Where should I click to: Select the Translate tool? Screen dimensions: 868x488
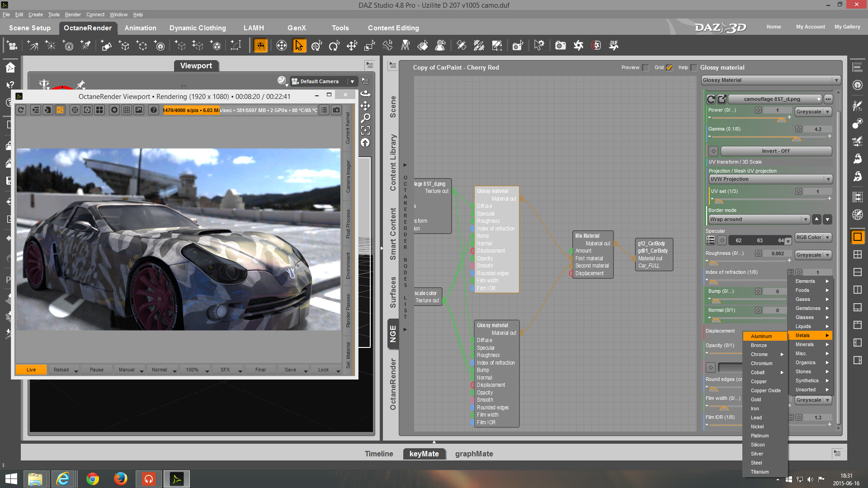[352, 46]
